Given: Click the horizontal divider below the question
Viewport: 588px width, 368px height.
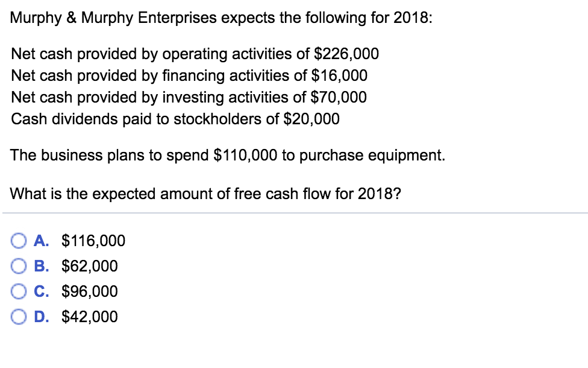Looking at the screenshot, I should pyautogui.click(x=294, y=212).
